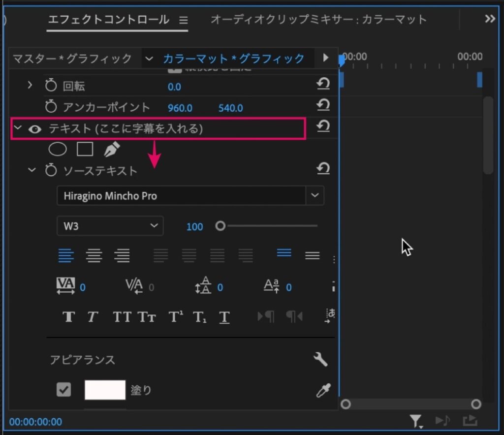This screenshot has width=504, height=435.
Task: Open the filter properties funnel icon
Action: (416, 421)
